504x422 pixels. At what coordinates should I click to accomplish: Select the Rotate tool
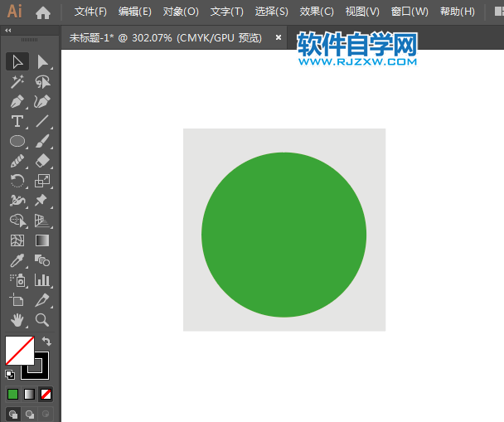17,181
